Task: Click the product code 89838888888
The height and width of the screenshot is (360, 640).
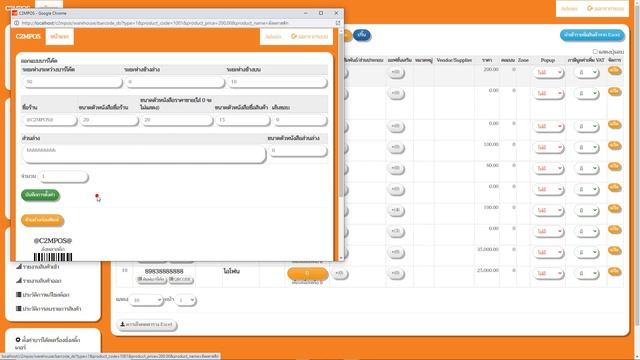Action: click(164, 271)
